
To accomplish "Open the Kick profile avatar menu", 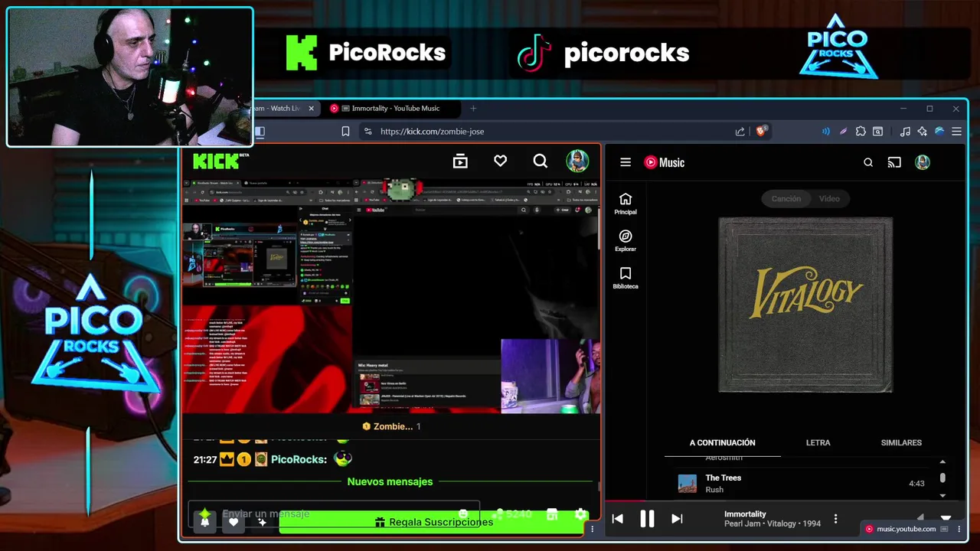I will 577,161.
